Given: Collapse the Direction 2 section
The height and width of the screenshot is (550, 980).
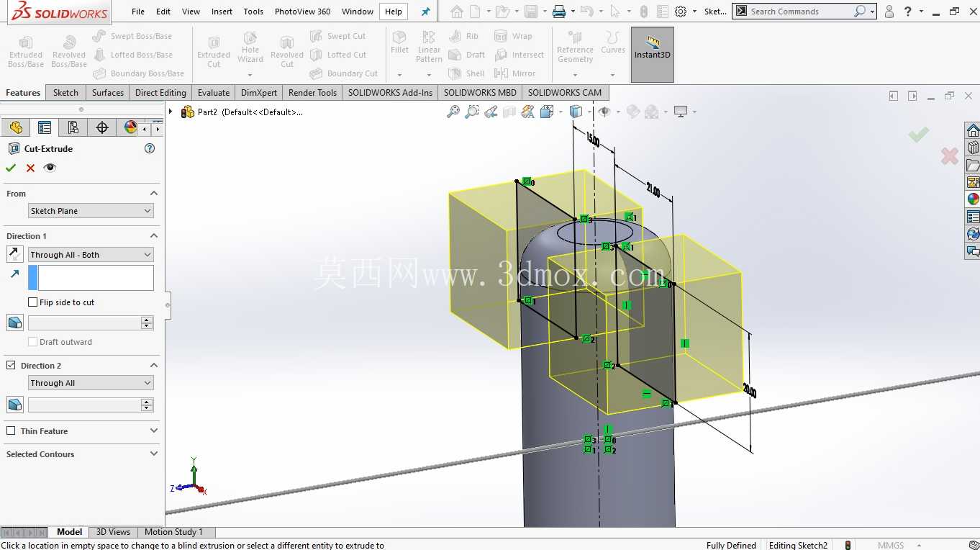Looking at the screenshot, I should point(153,366).
